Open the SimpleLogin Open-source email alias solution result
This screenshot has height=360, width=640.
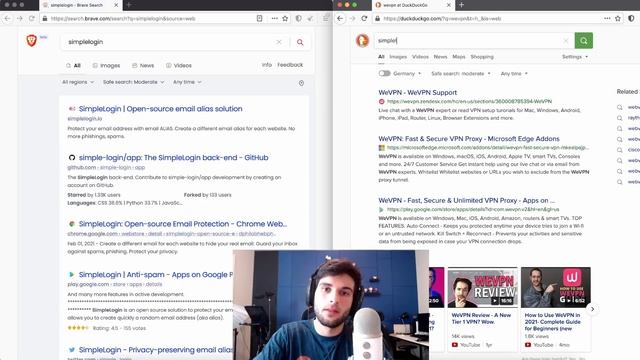click(160, 109)
